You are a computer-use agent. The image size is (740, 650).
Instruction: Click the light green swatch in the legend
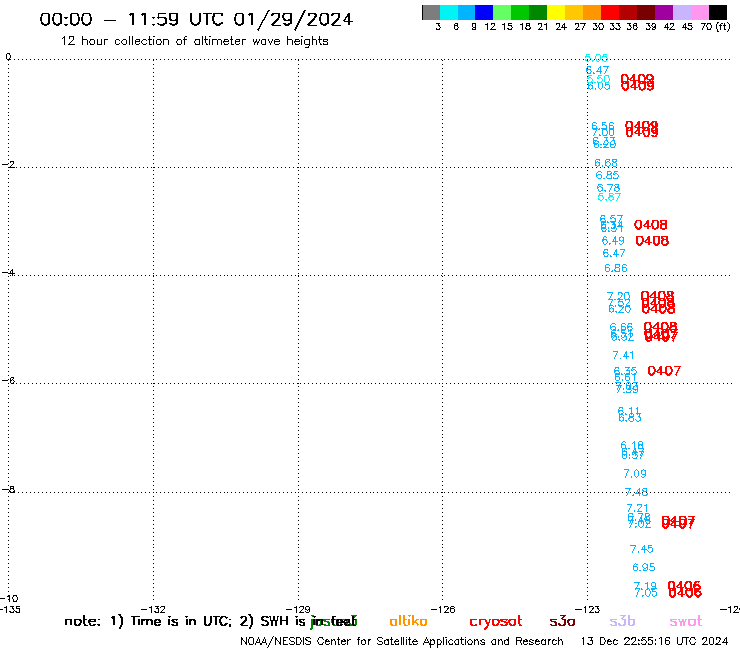[x=502, y=12]
